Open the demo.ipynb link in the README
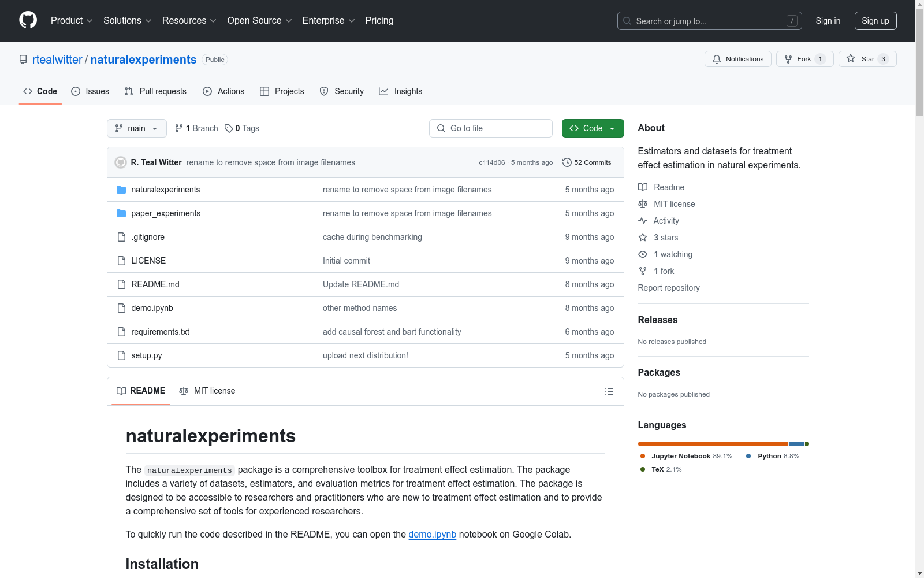 click(433, 534)
